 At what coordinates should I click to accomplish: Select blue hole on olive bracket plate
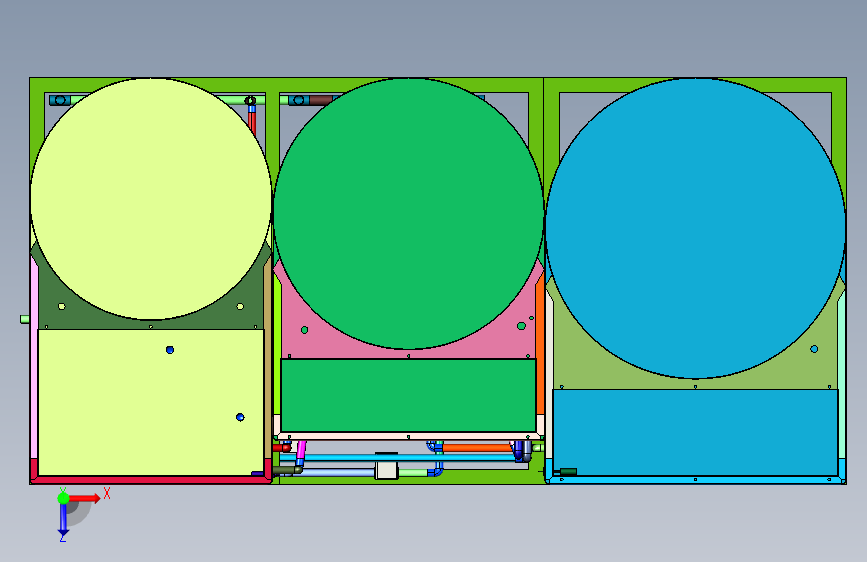coord(814,349)
